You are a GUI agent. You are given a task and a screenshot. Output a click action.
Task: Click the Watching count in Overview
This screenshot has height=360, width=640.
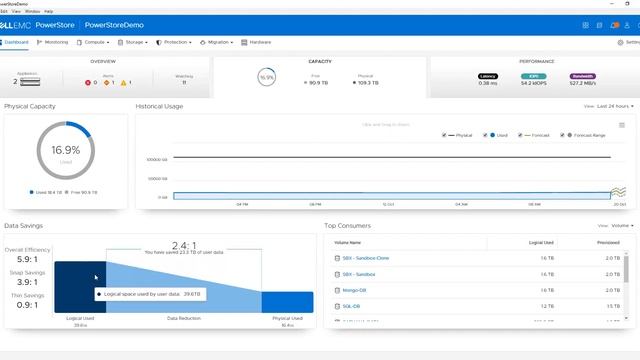pyautogui.click(x=184, y=82)
